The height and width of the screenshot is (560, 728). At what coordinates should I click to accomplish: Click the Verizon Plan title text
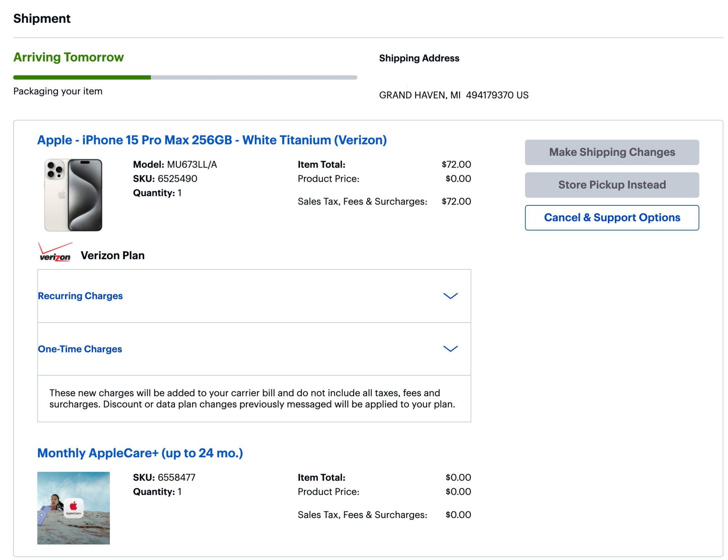coord(112,255)
